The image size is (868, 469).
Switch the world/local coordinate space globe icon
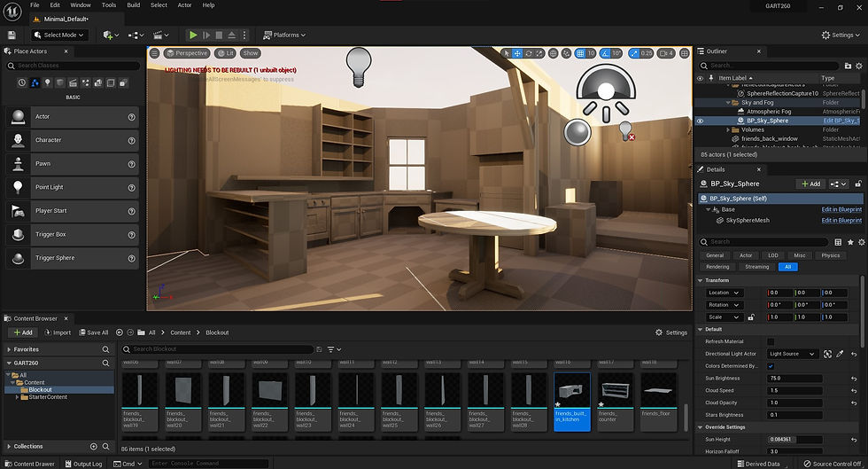pos(553,53)
